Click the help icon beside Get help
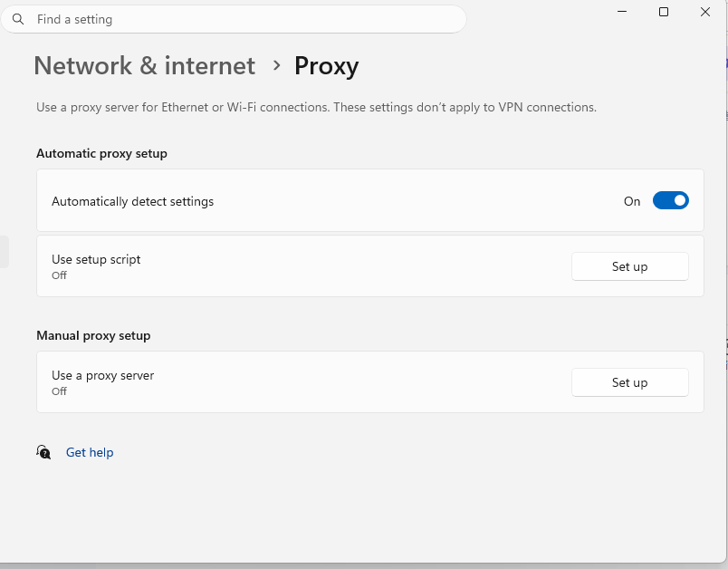Viewport: 728px width, 569px height. tap(43, 452)
